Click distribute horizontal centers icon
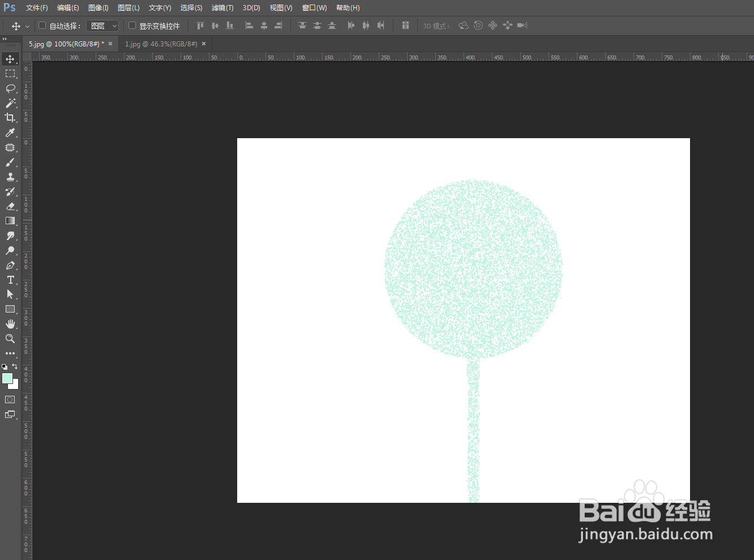 tap(366, 25)
